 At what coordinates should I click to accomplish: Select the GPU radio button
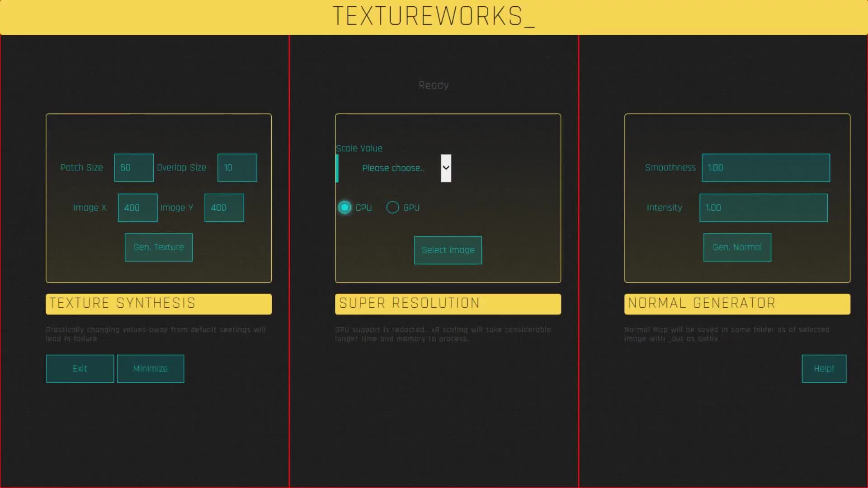pos(392,207)
